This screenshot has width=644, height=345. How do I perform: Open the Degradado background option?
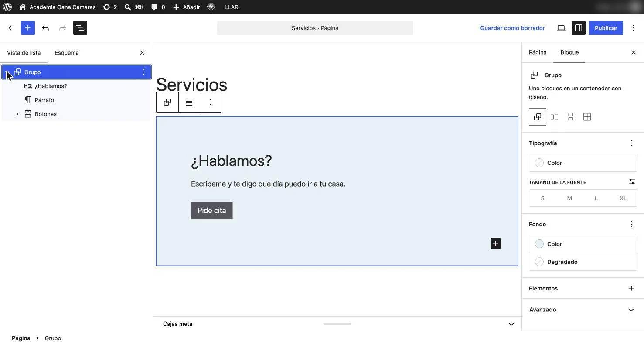coord(583,262)
